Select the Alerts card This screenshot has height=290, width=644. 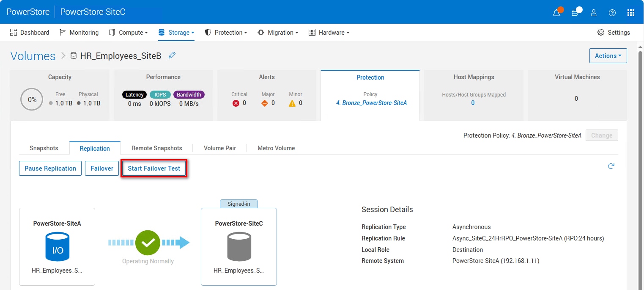pos(267,95)
